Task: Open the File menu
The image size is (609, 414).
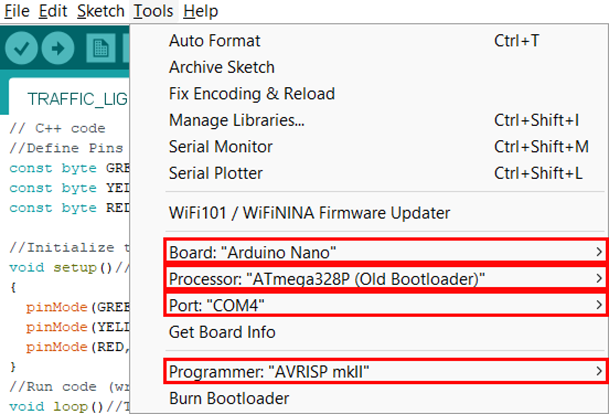Action: pyautogui.click(x=17, y=11)
